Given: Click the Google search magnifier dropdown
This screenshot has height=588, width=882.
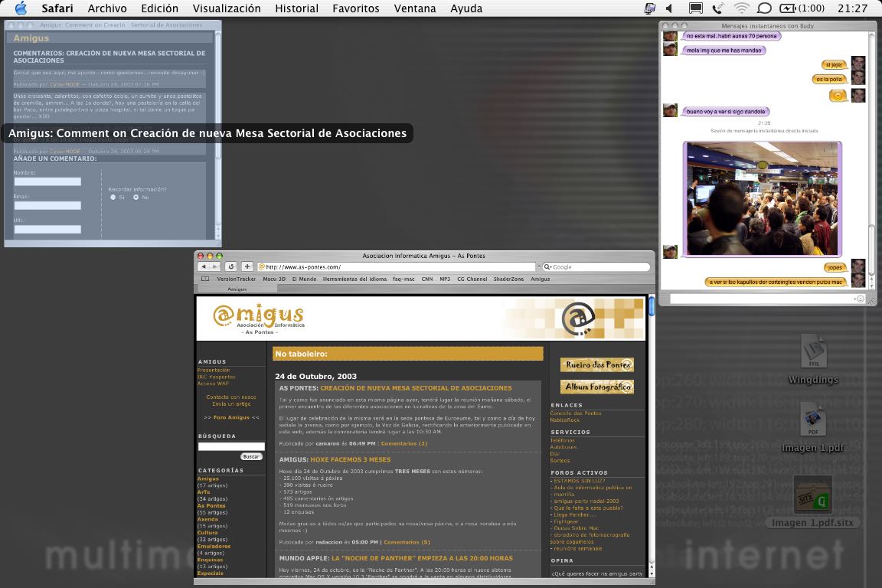Looking at the screenshot, I should point(547,266).
